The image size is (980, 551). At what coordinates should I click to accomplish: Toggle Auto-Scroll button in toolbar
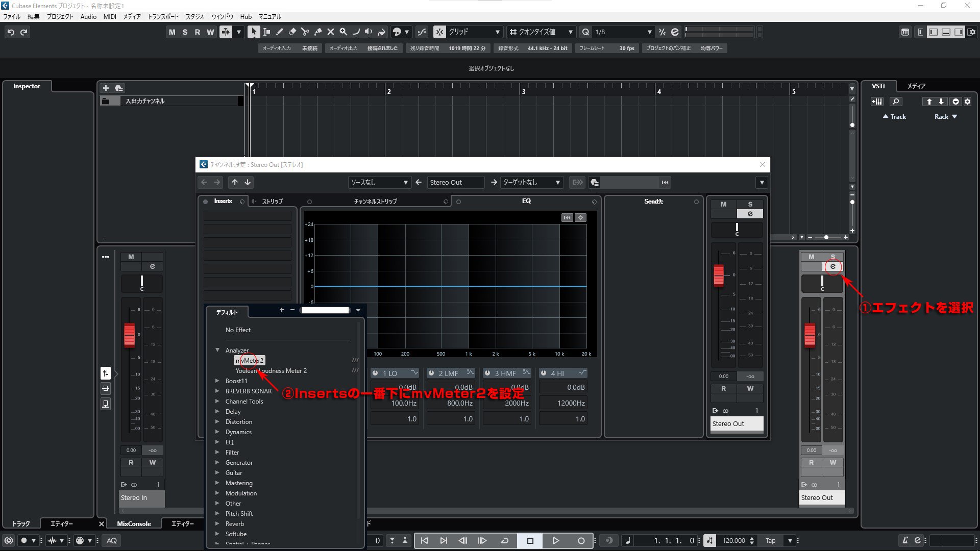point(226,32)
